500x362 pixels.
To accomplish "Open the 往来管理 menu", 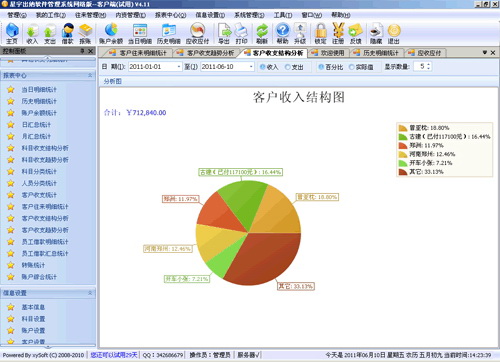I will tap(90, 15).
